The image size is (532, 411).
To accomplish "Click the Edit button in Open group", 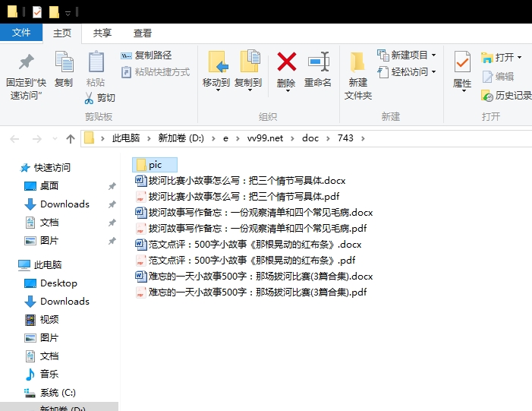I will [x=498, y=77].
